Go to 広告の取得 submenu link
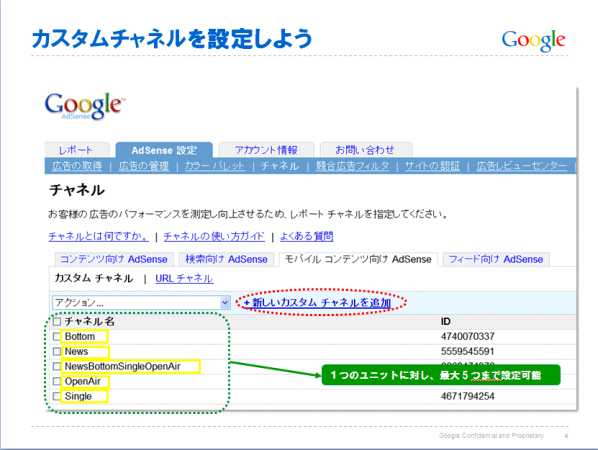The height and width of the screenshot is (450, 598). coord(77,166)
